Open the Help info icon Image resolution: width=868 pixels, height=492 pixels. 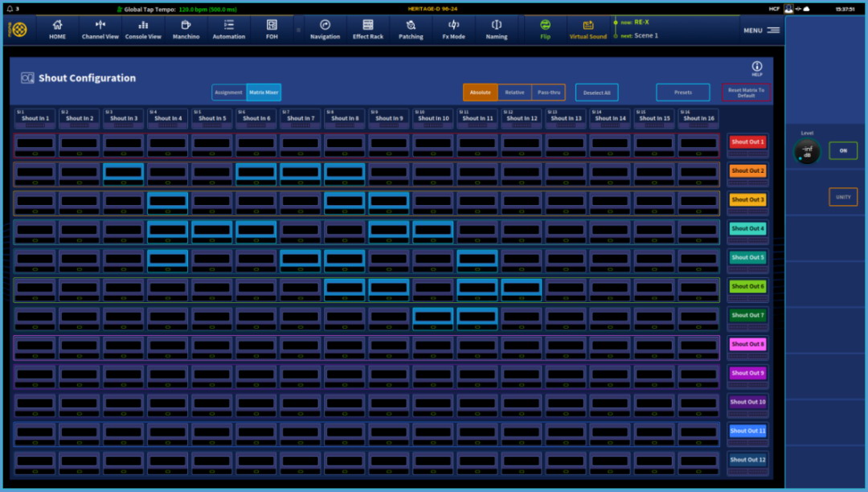[756, 68]
